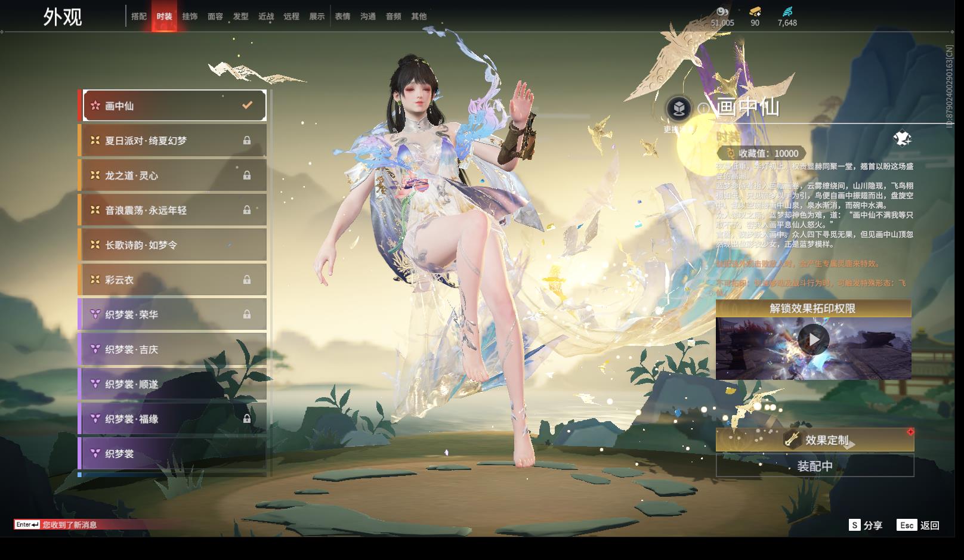Click the silver coin currency icon

tap(722, 11)
